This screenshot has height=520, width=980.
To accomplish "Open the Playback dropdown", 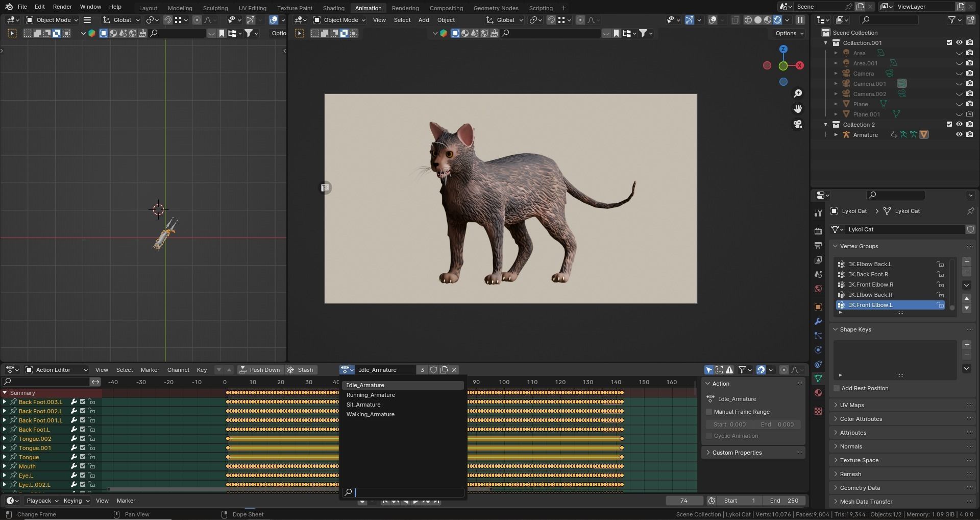I will coord(42,501).
